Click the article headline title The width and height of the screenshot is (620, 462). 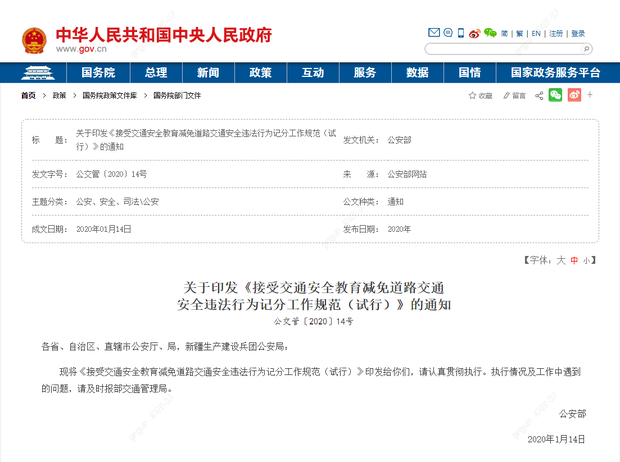tap(314, 296)
